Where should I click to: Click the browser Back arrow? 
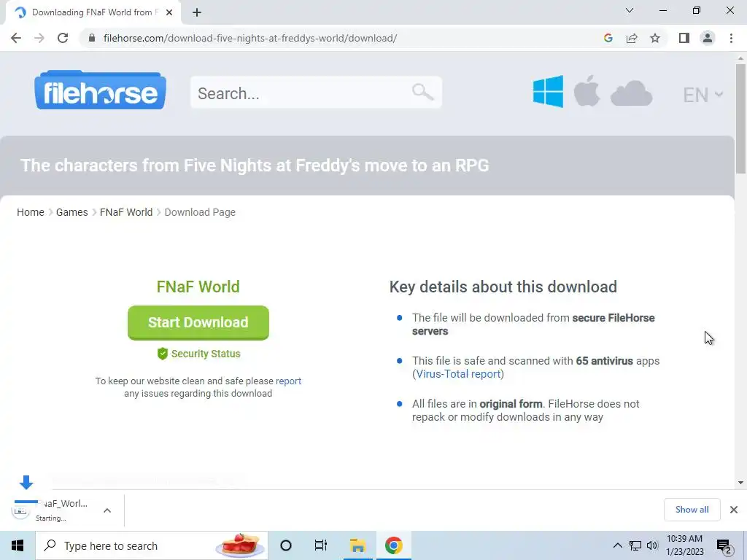(16, 38)
